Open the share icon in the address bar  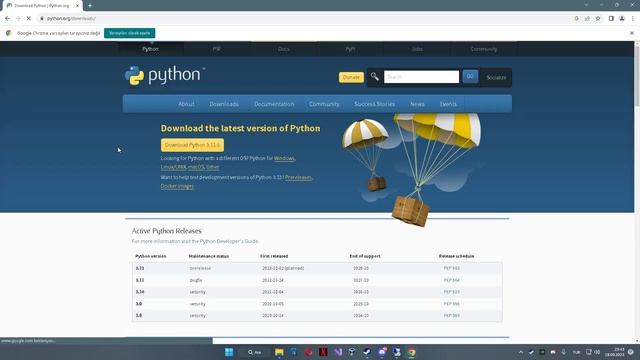pyautogui.click(x=587, y=18)
